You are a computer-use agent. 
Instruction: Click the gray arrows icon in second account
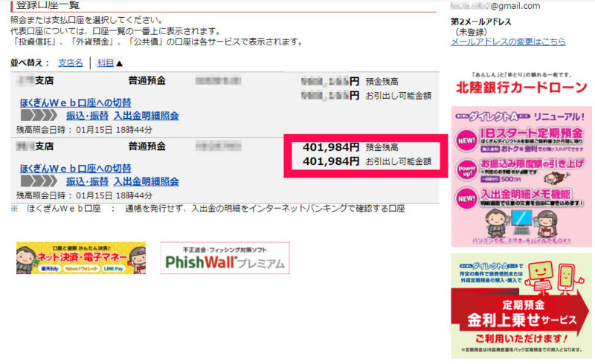pyautogui.click(x=39, y=181)
